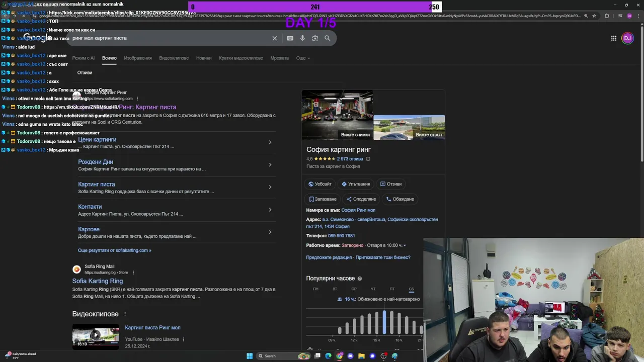This screenshot has height=362, width=644.
Task: Open Отзиви button in knowledge panel
Action: [391, 184]
